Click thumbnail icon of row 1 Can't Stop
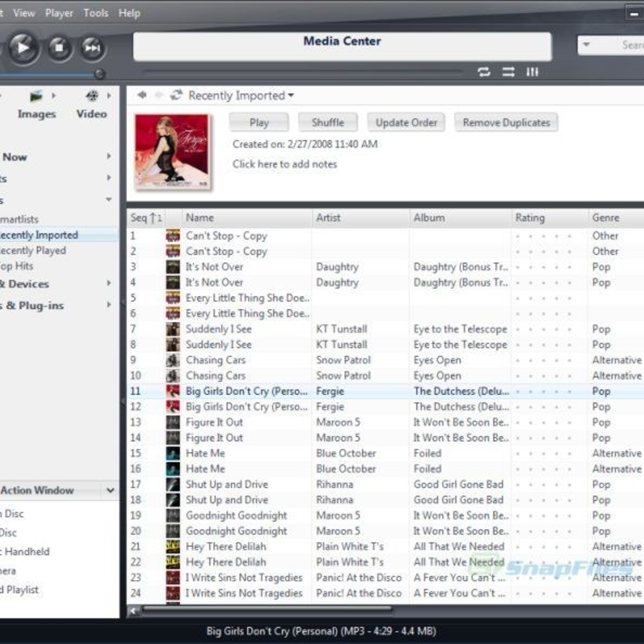 point(173,235)
